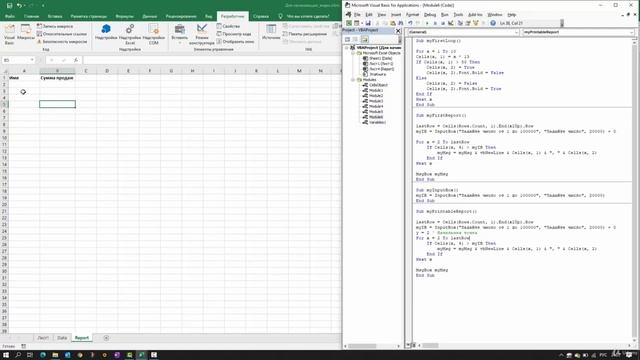
Task: Click Save in Excel's quick access toolbar
Action: coord(9,6)
